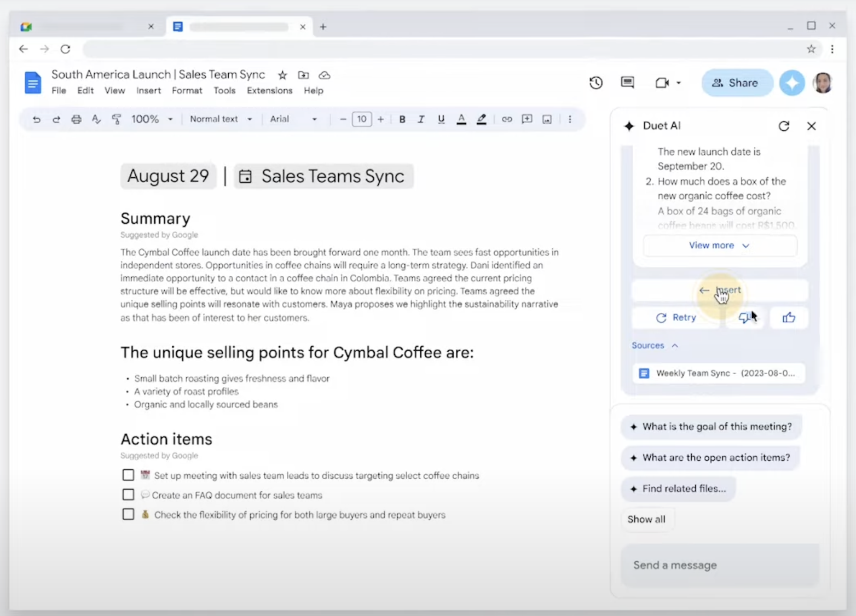Open the Normal text style dropdown
856x616 pixels.
pyautogui.click(x=221, y=119)
